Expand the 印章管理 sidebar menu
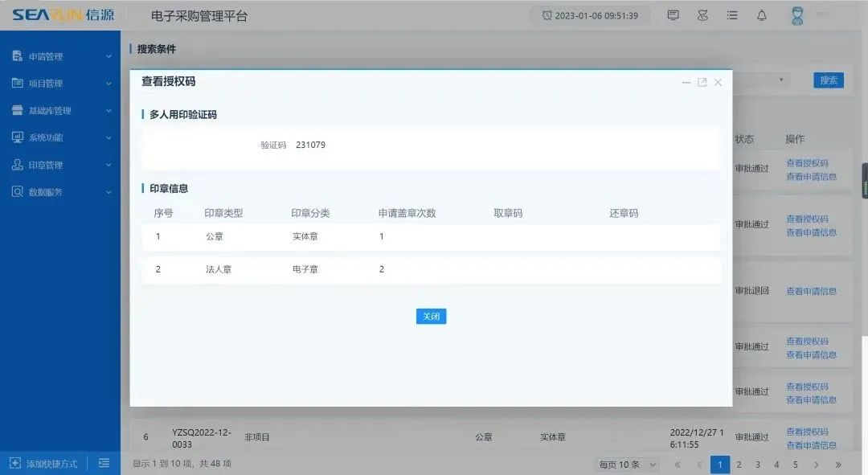 (x=110, y=165)
